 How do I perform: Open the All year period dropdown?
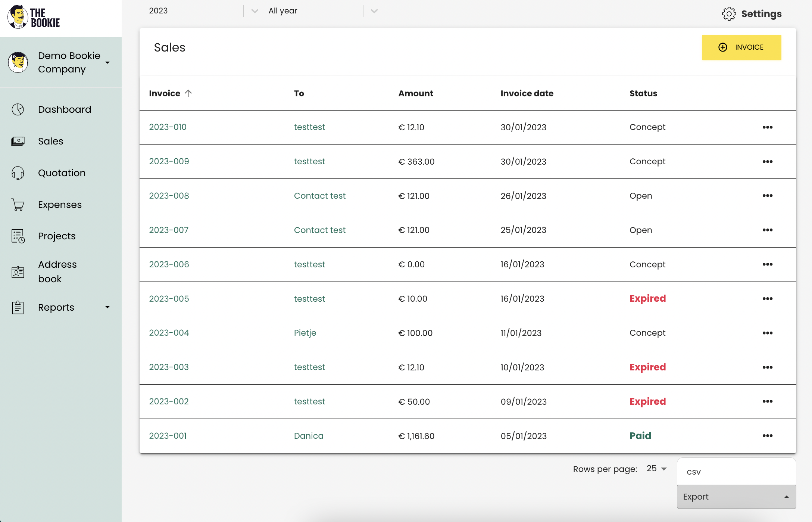coord(374,11)
